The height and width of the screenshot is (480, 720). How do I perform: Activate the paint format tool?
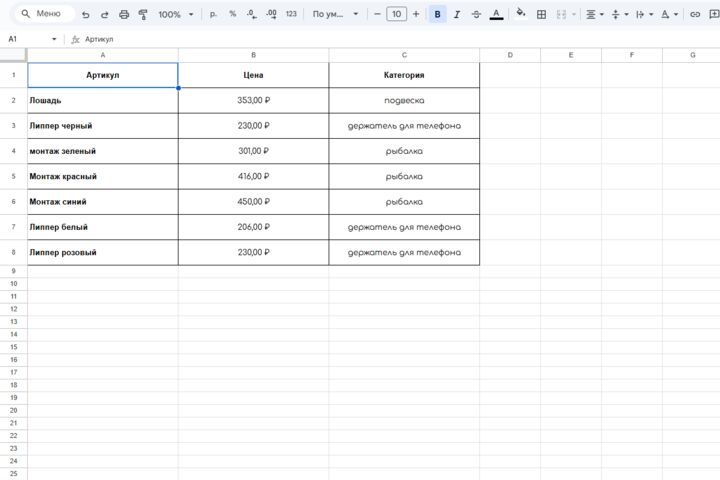click(x=143, y=15)
